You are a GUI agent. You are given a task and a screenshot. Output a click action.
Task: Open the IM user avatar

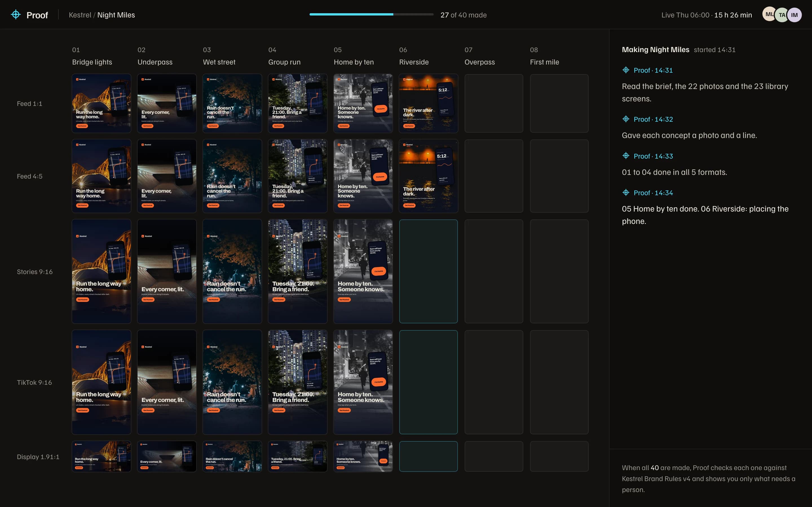pyautogui.click(x=794, y=15)
